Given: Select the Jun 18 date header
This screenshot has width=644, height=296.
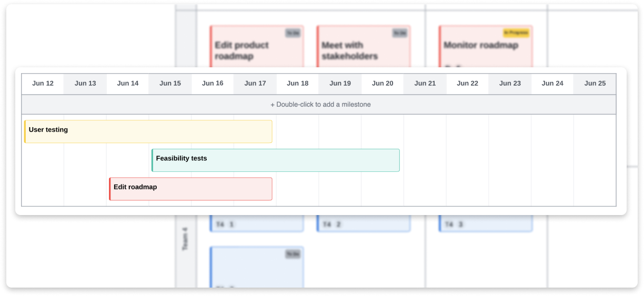Looking at the screenshot, I should tap(298, 84).
